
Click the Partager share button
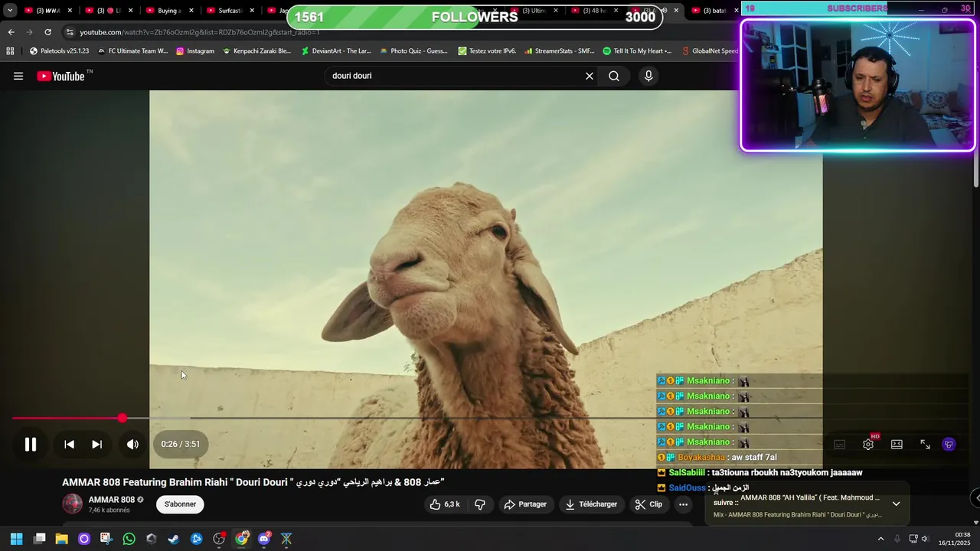coord(525,504)
